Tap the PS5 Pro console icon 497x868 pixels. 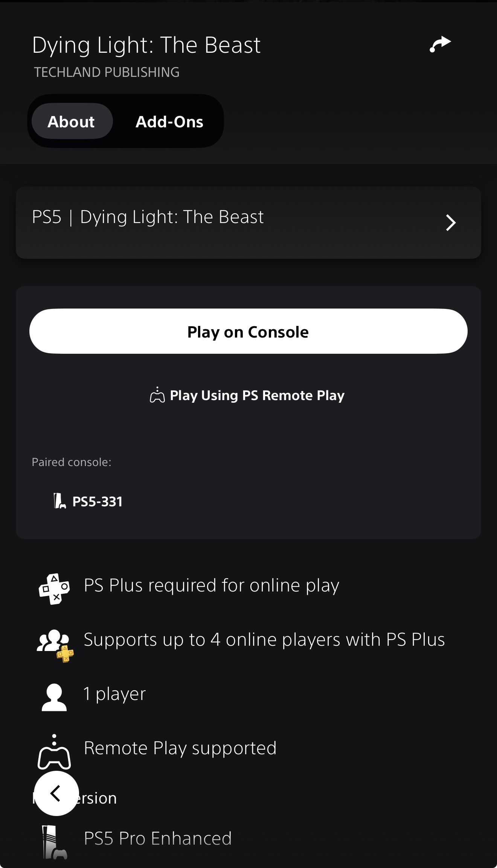click(x=54, y=842)
